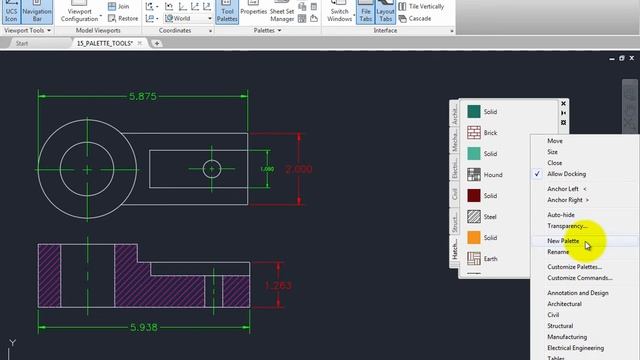Uncheck Allow Docking in the context menu
640x360 pixels.
pyautogui.click(x=566, y=174)
